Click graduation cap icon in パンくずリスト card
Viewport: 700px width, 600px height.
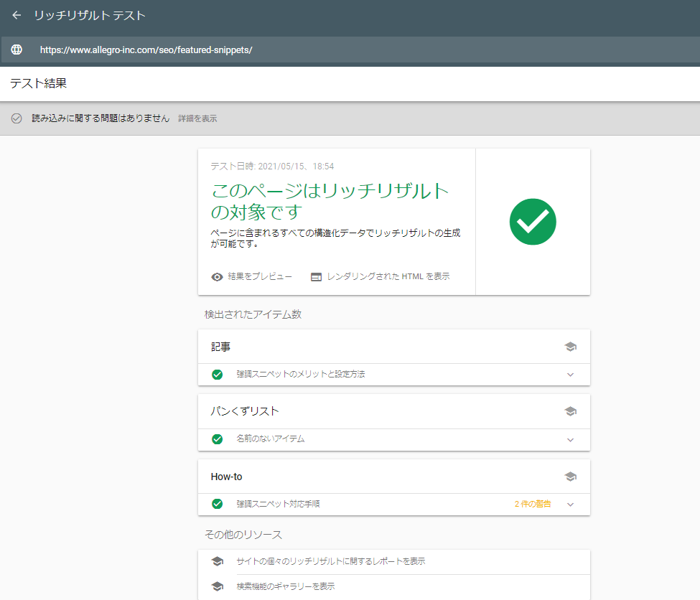[x=570, y=411]
